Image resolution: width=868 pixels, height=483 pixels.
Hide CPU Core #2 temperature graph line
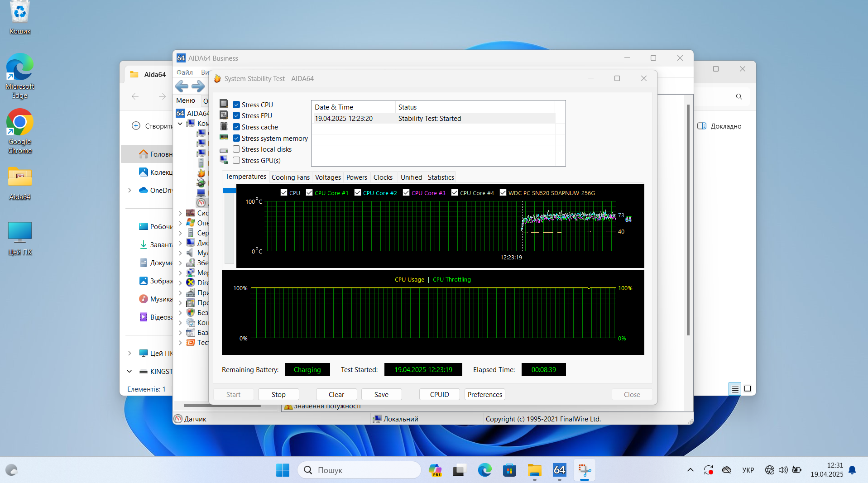[358, 192]
